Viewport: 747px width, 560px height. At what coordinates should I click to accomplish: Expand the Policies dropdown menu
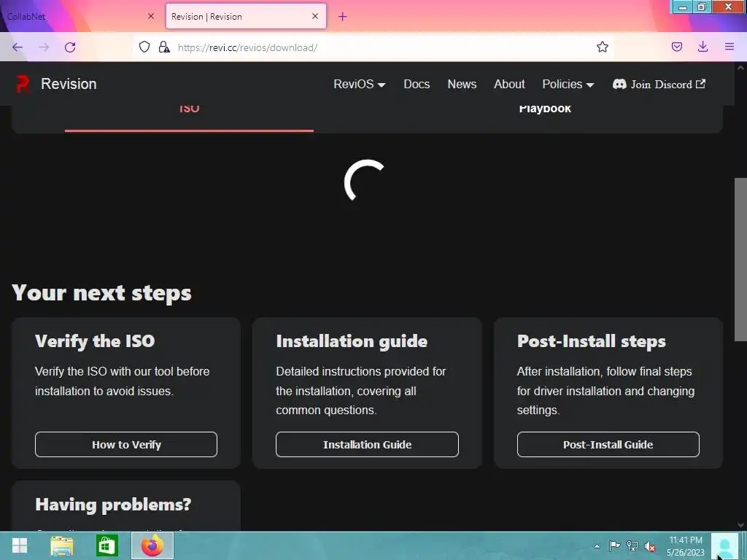point(568,85)
